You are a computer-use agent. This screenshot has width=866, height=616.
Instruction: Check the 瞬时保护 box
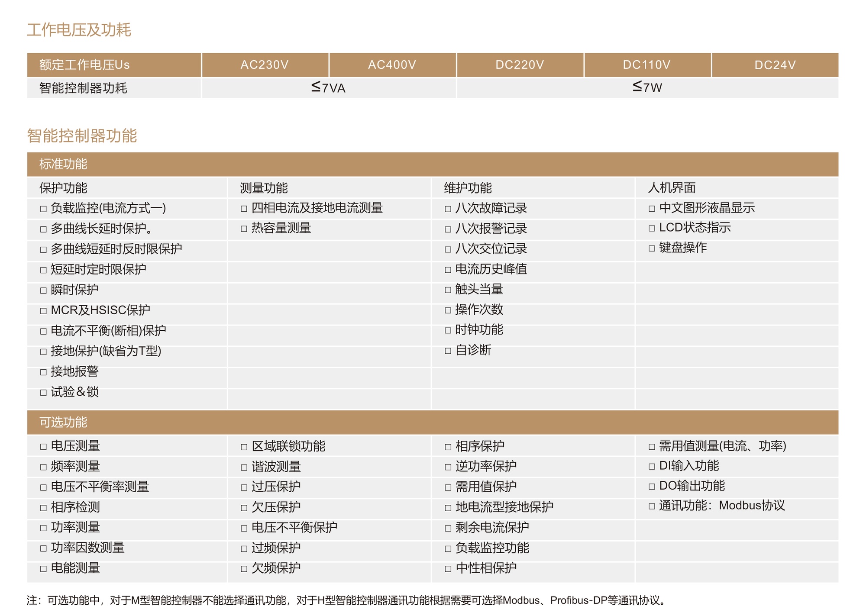coord(43,290)
